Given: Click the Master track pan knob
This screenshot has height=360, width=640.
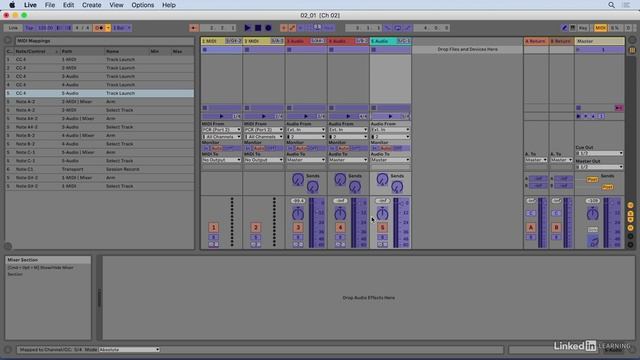Looking at the screenshot, I should pyautogui.click(x=592, y=213).
